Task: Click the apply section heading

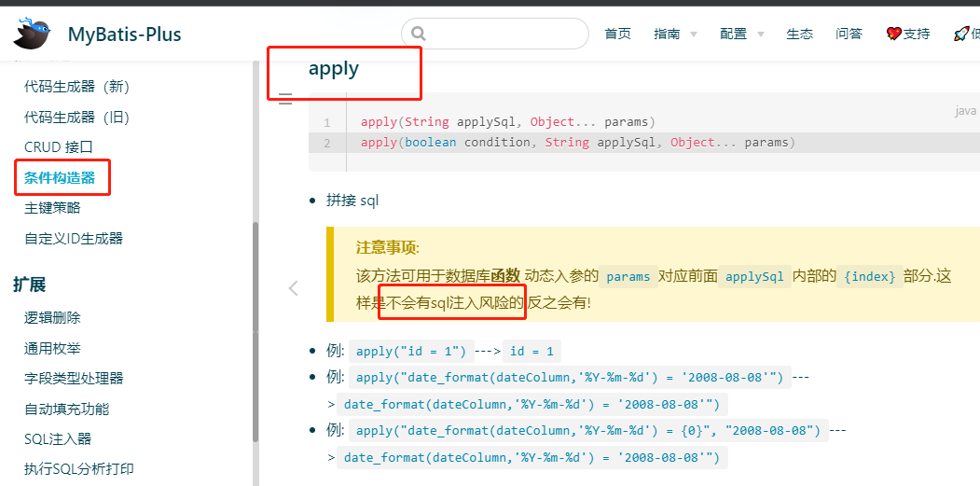Action: 334,69
